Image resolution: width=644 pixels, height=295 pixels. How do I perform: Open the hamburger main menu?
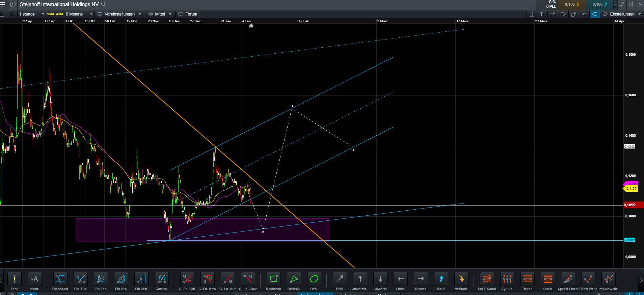(x=3, y=4)
